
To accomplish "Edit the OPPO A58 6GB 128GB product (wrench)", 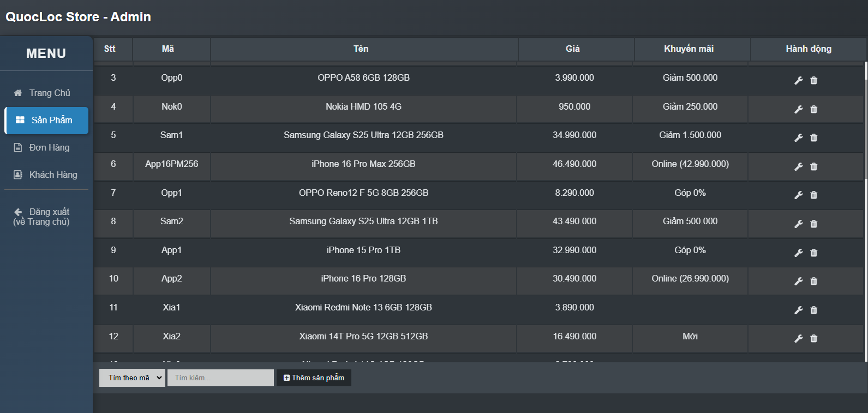I will click(798, 81).
